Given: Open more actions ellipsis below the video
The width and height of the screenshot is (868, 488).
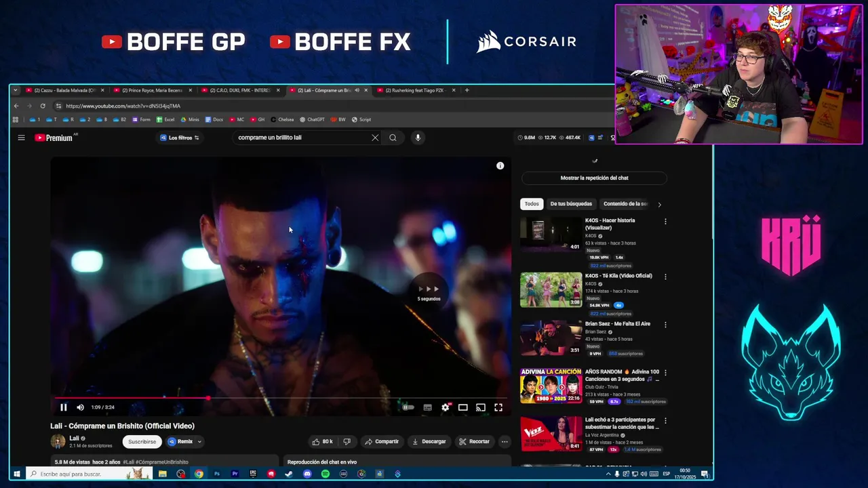Looking at the screenshot, I should coord(505,441).
